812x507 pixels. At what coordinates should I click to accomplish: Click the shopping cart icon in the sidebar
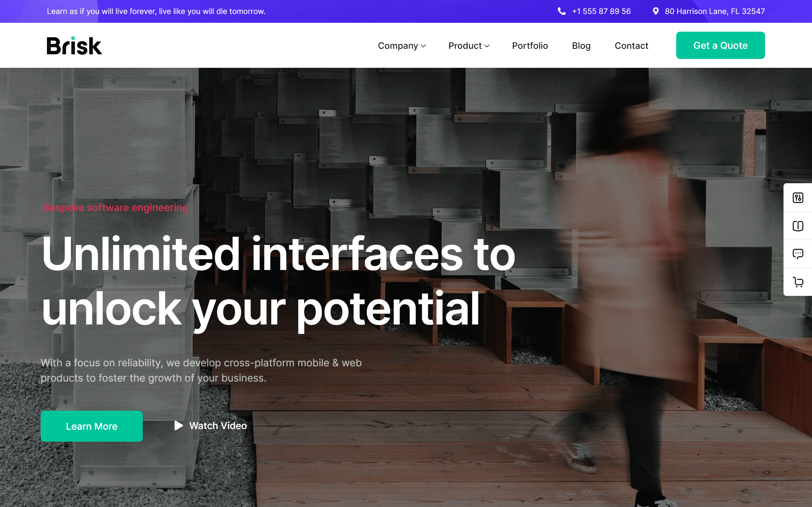point(799,282)
